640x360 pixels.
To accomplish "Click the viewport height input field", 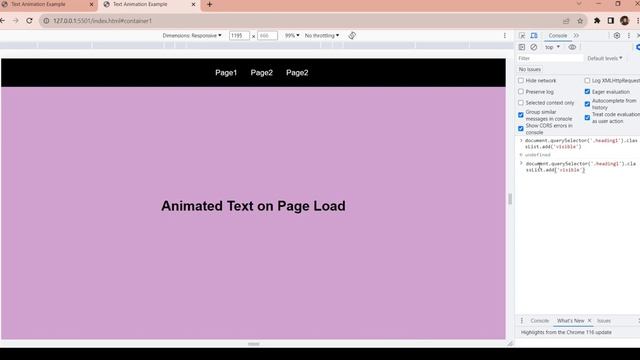I will [267, 36].
